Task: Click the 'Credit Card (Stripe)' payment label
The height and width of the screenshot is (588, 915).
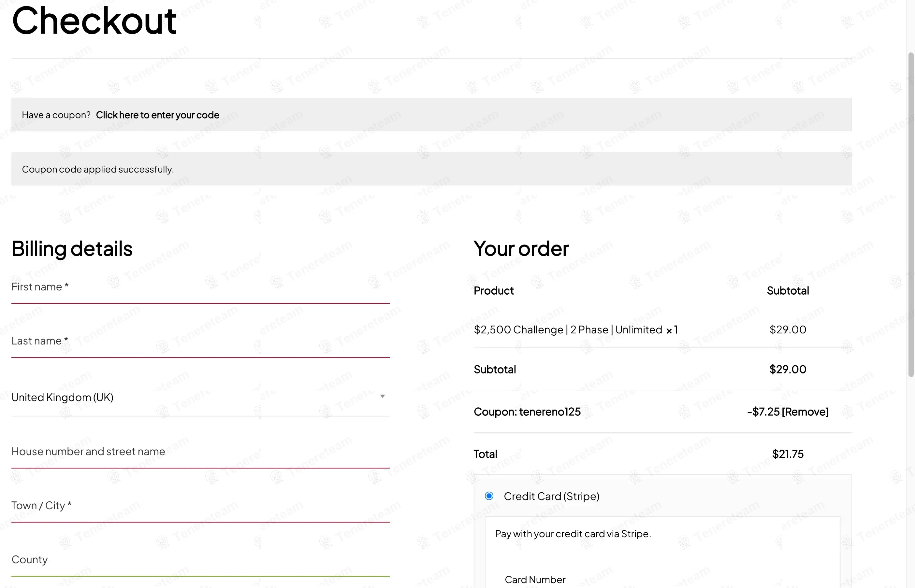Action: (x=551, y=497)
